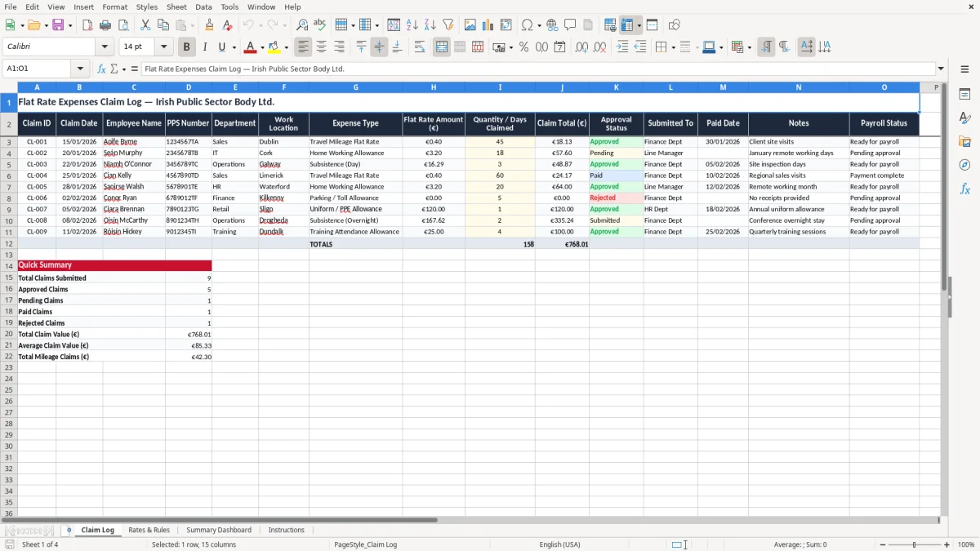The width and height of the screenshot is (980, 551).
Task: Open the Font Name dropdown list
Action: click(x=105, y=47)
